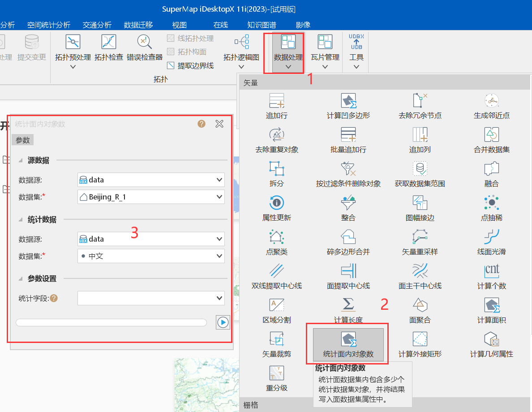This screenshot has width=532, height=412.
Task: Open the 计算凹多边形 tool
Action: (x=348, y=106)
